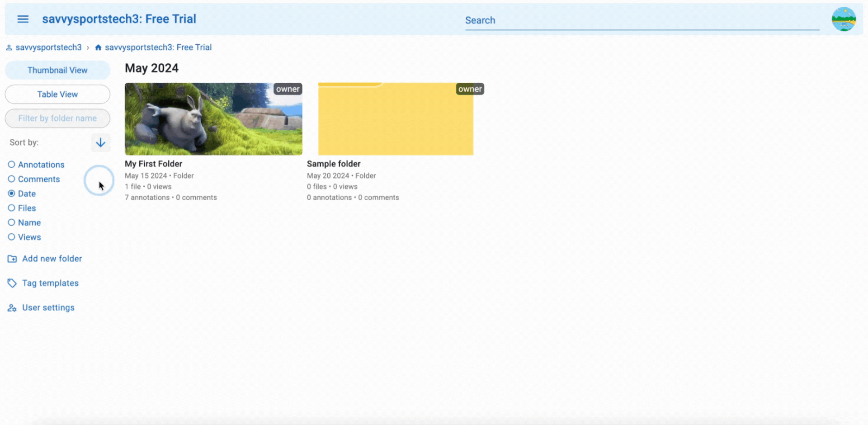
Task: Click the Tag templates tag icon
Action: click(x=12, y=283)
